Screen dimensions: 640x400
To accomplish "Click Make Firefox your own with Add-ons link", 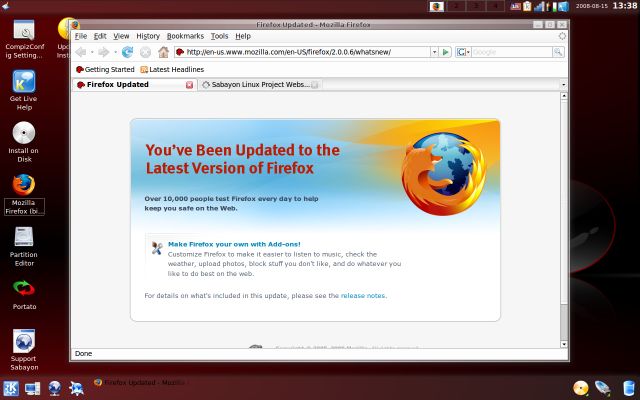I will 234,244.
